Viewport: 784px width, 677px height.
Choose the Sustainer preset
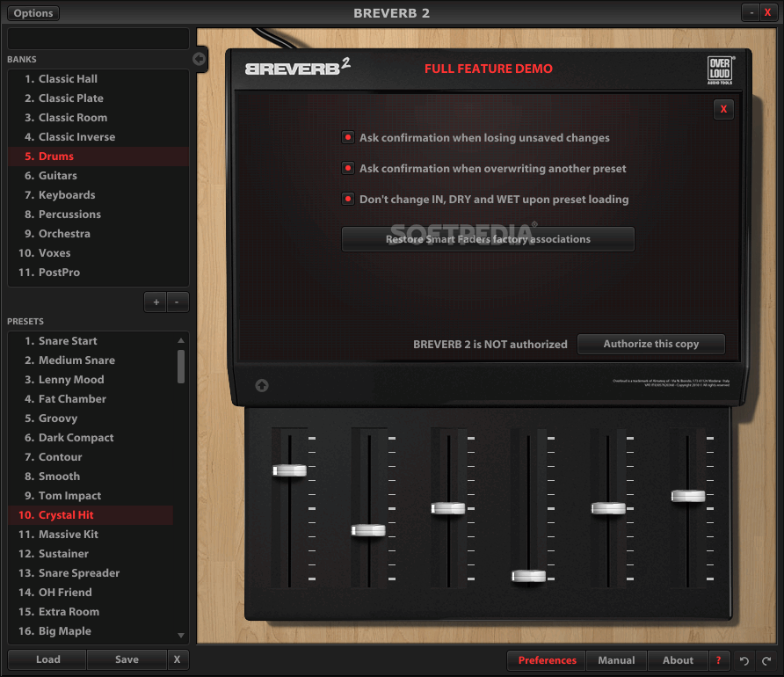tap(91, 554)
